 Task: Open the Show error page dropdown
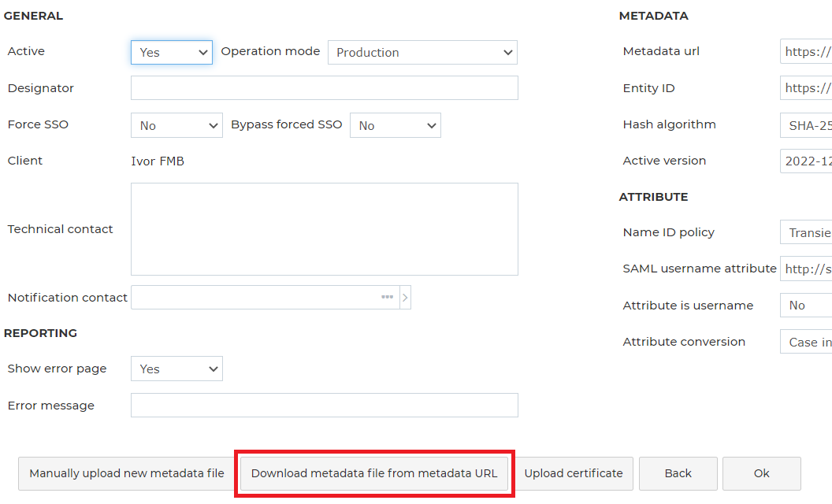pyautogui.click(x=176, y=369)
